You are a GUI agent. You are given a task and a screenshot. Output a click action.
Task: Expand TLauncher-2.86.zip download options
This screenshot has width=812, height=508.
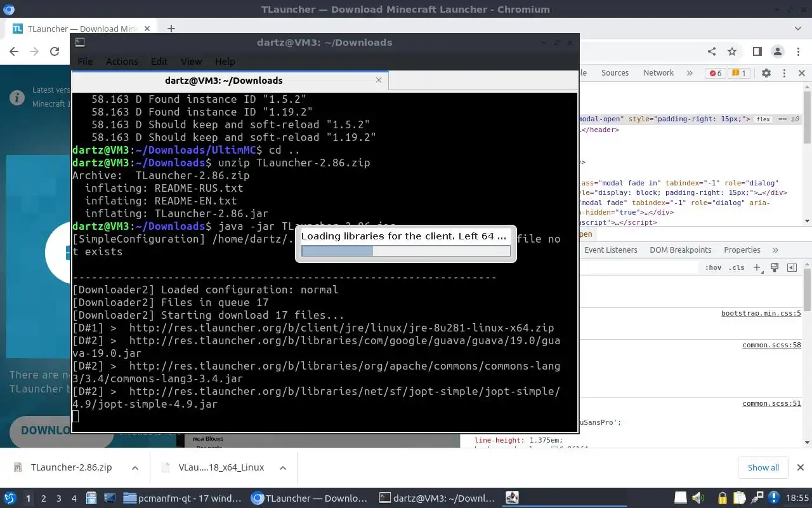click(x=135, y=467)
